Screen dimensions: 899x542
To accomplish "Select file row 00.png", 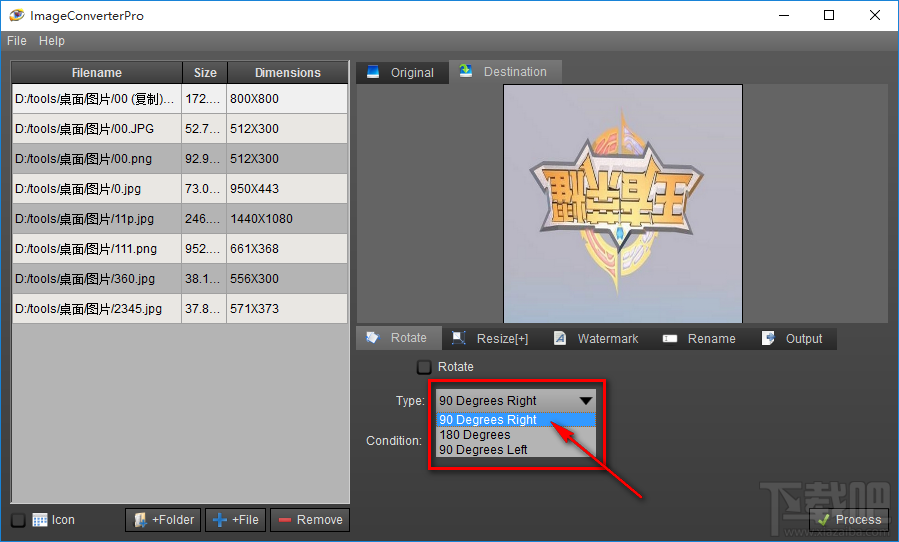I will tap(179, 158).
